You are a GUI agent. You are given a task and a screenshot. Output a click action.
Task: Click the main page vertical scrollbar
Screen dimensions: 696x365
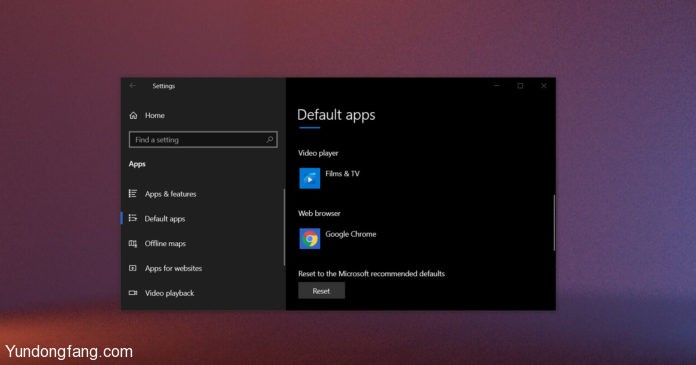click(x=554, y=222)
